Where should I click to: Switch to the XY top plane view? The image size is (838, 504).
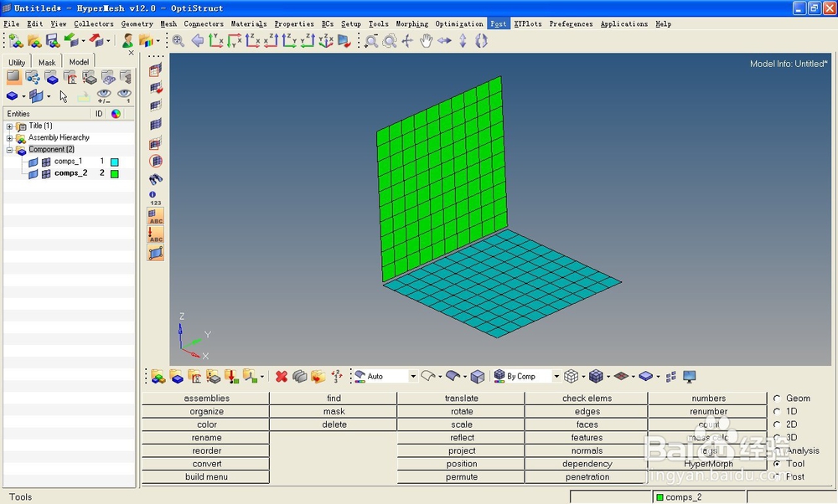point(216,40)
